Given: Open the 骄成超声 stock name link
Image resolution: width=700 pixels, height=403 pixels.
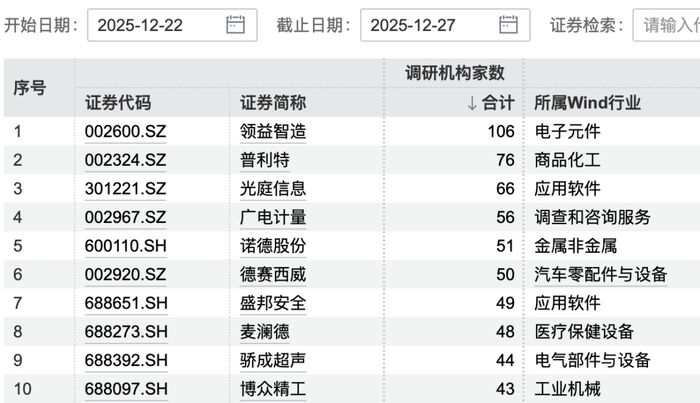Looking at the screenshot, I should [273, 360].
